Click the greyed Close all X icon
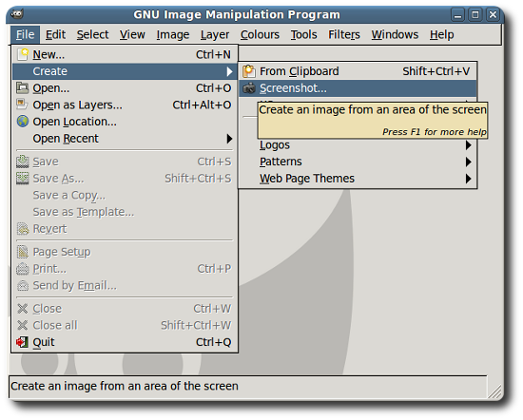Screen dimensions: 523x420 click(23, 325)
